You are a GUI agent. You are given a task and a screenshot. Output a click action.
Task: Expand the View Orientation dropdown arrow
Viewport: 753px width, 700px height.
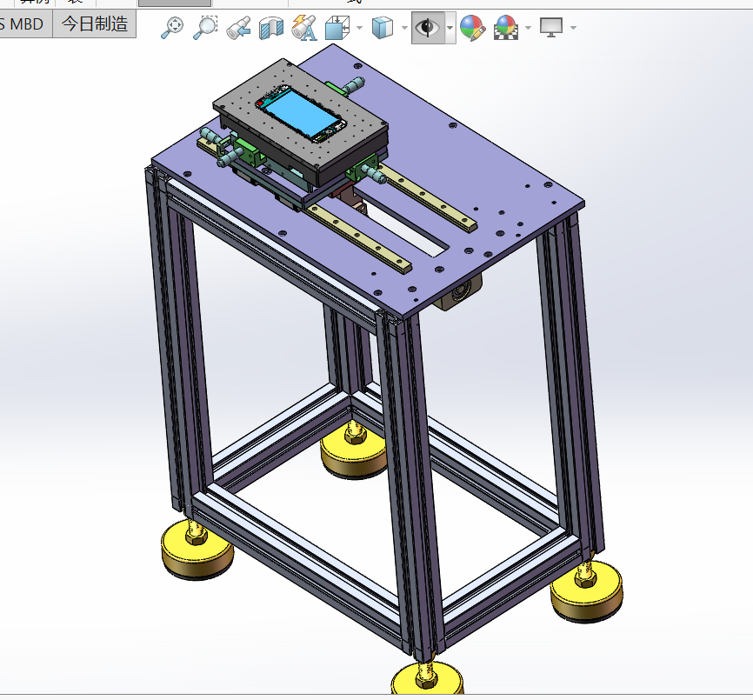(x=360, y=28)
